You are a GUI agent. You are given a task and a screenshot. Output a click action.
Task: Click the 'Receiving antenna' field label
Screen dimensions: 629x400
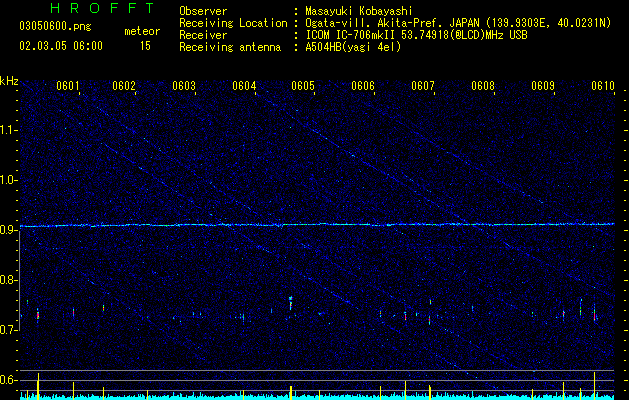pos(230,47)
